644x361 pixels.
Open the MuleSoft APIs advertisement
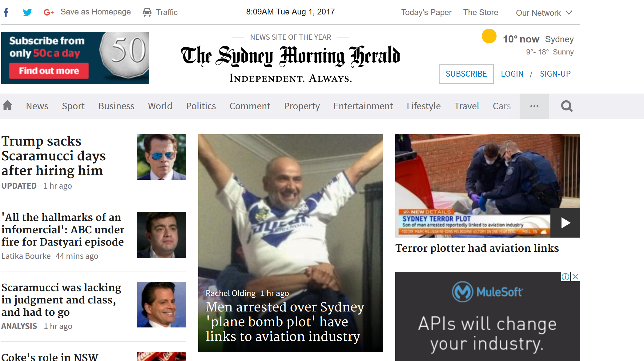(x=488, y=316)
